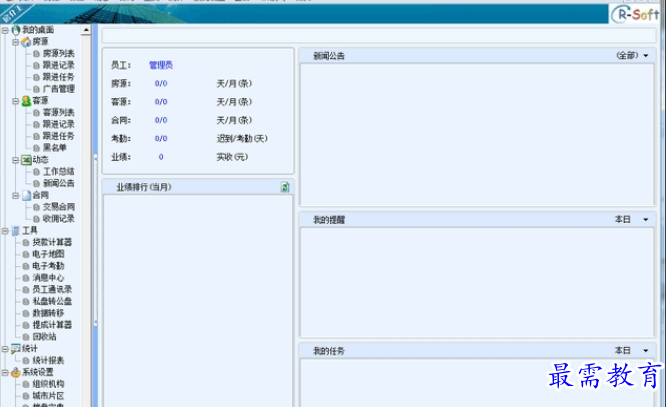
Task: Collapse the 工具 tree node
Action: point(5,231)
